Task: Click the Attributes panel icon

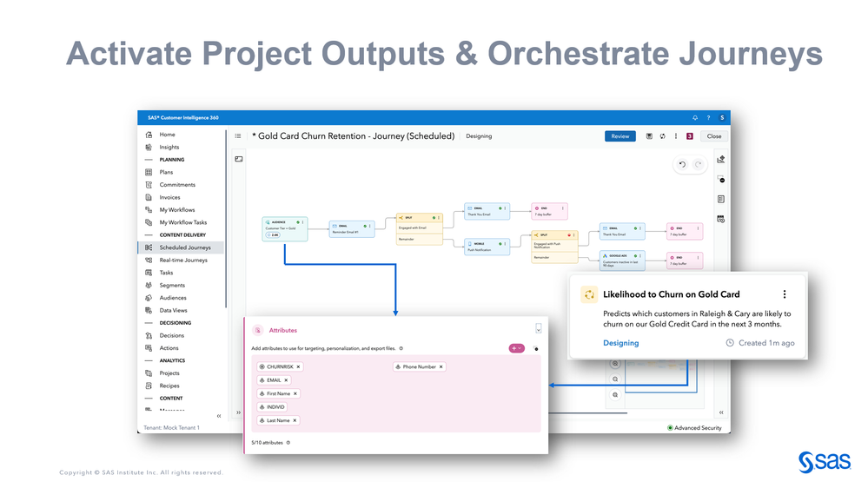Action: [258, 330]
